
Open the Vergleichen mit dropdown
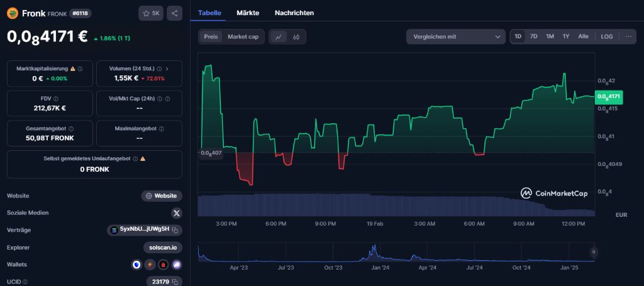pyautogui.click(x=456, y=36)
